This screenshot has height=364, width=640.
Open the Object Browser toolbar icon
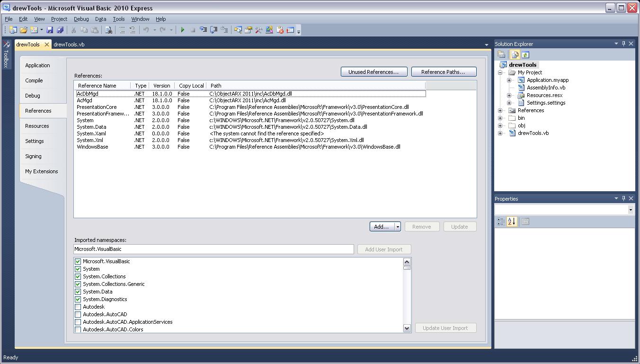coord(269,30)
